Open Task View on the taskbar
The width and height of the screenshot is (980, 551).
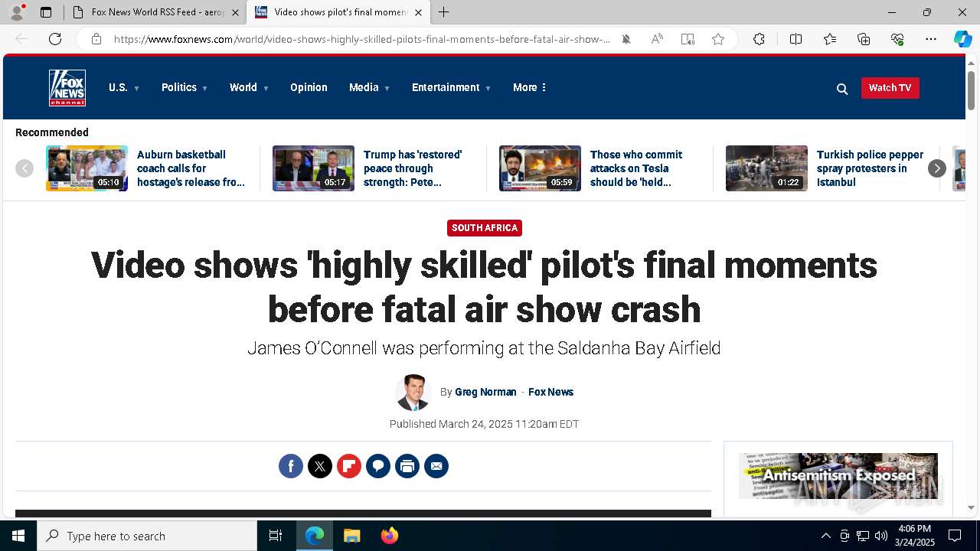click(276, 536)
